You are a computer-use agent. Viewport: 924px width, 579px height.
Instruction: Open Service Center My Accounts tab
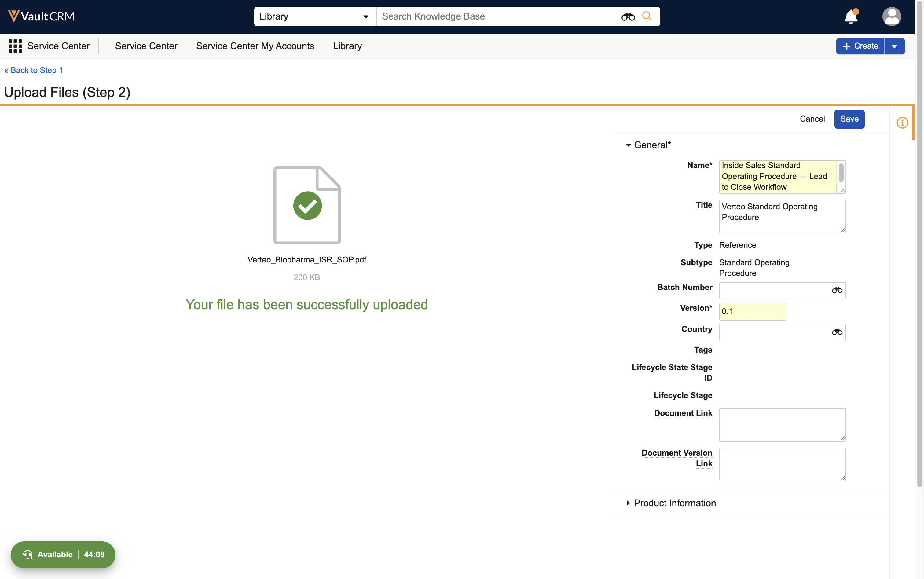pos(255,46)
